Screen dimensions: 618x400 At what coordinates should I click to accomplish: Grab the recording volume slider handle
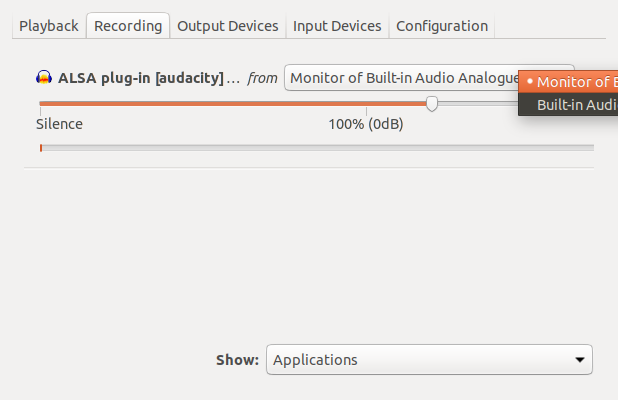pos(432,104)
